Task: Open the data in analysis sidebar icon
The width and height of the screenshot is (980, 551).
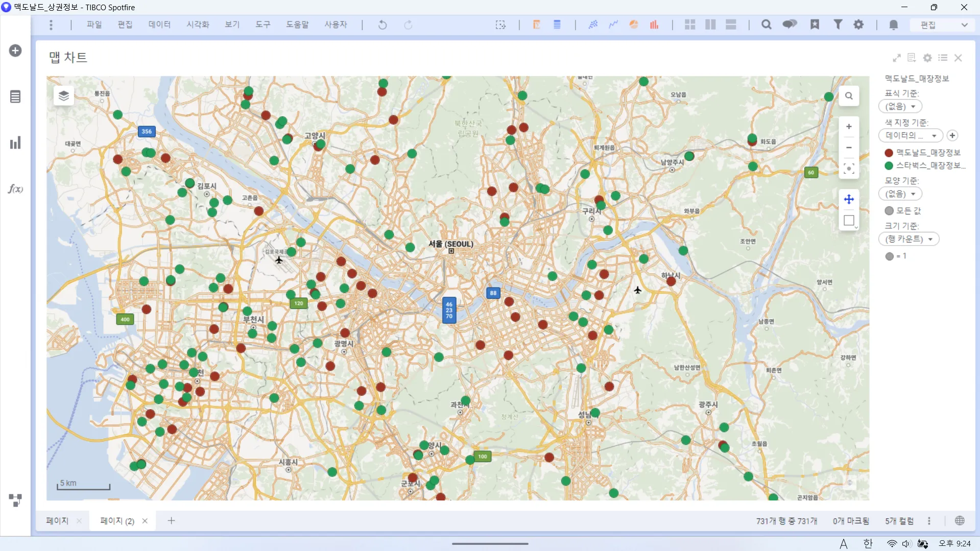Action: (15, 97)
